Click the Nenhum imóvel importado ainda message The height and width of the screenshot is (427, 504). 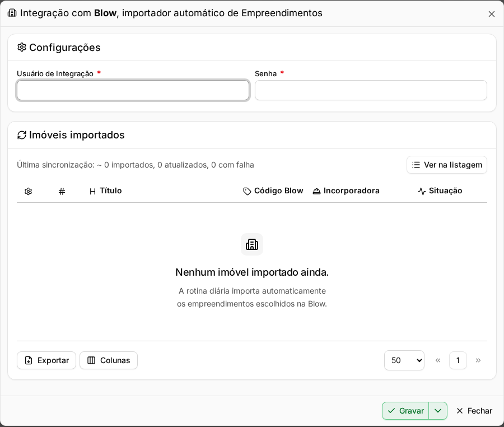[x=252, y=272]
